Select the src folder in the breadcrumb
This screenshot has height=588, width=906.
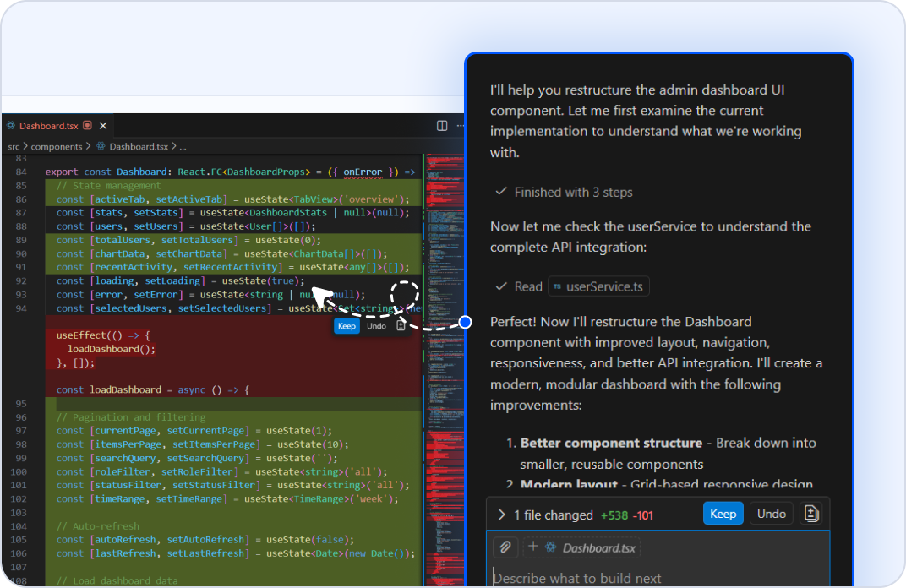tap(14, 146)
